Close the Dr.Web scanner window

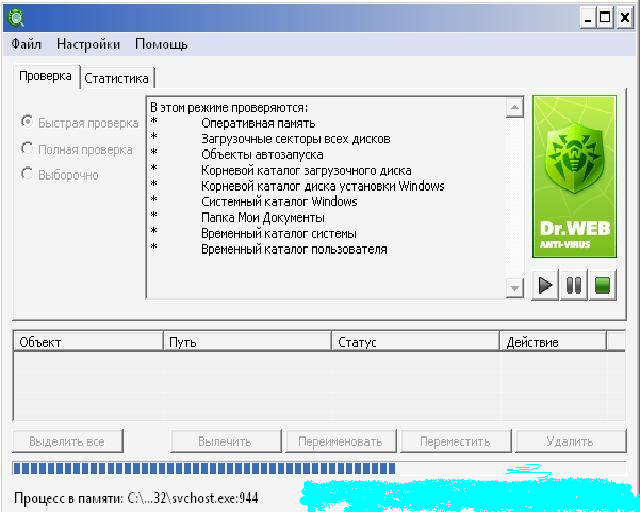(624, 18)
